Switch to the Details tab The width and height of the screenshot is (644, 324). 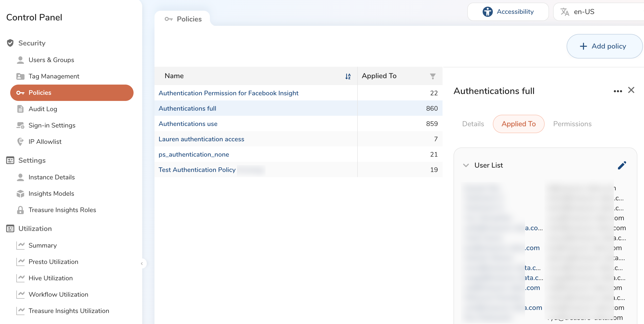coord(473,124)
